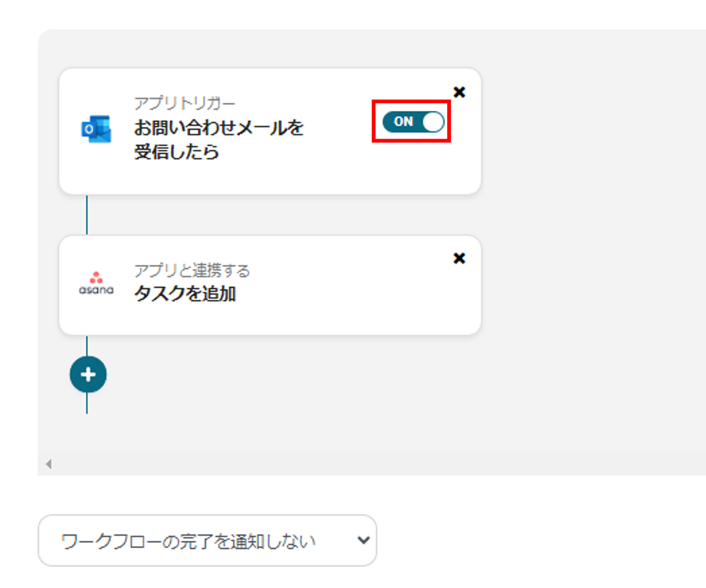Add a new step with plus button
Image resolution: width=706 pixels, height=588 pixels.
(x=88, y=375)
